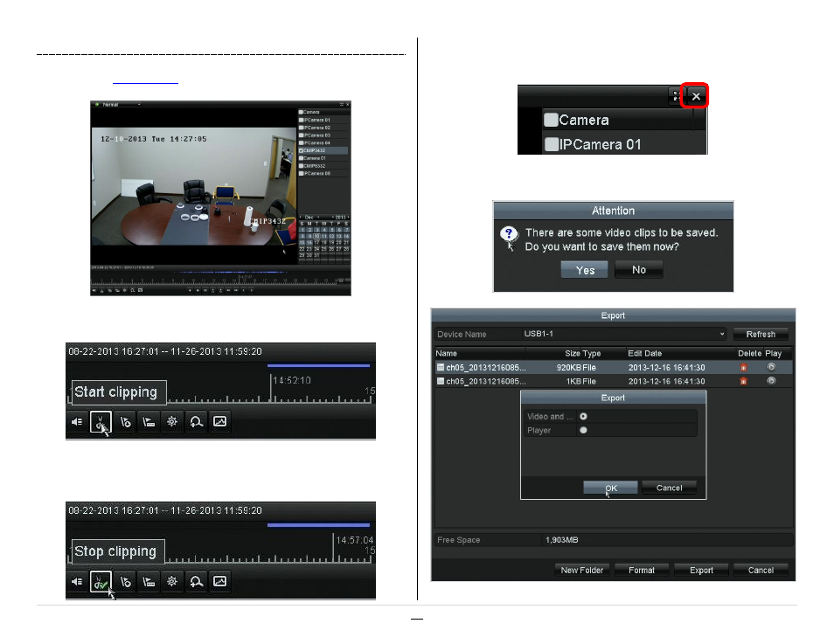Click the red-highlighted X close icon
Viewport: 834px width, 644px height.
[696, 96]
